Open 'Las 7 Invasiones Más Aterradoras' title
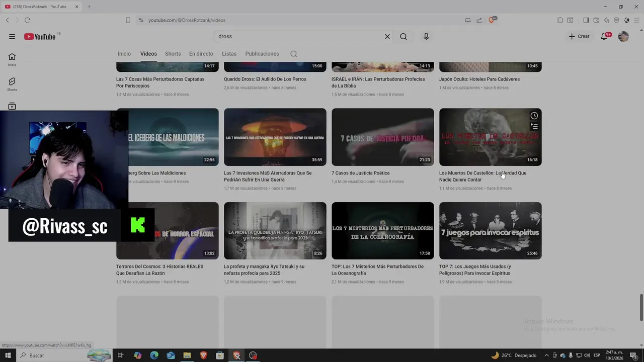644x362 pixels. click(x=268, y=176)
